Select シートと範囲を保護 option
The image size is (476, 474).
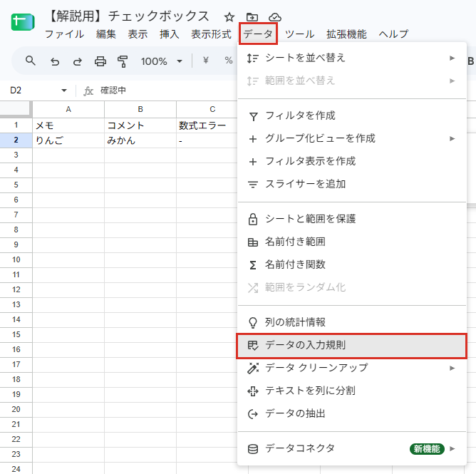tap(352, 219)
